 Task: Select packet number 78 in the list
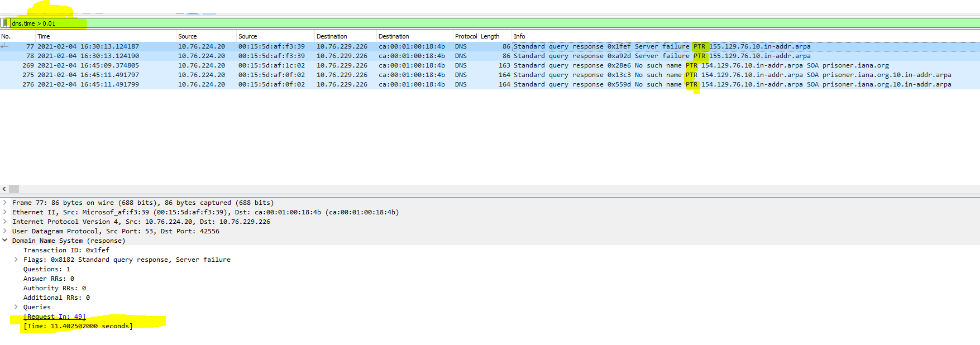(490, 56)
